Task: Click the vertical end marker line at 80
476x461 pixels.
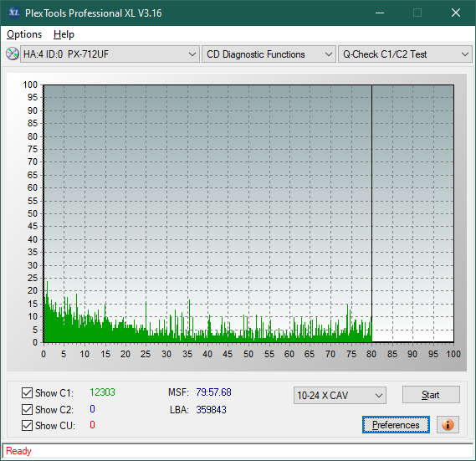Action: [x=371, y=213]
